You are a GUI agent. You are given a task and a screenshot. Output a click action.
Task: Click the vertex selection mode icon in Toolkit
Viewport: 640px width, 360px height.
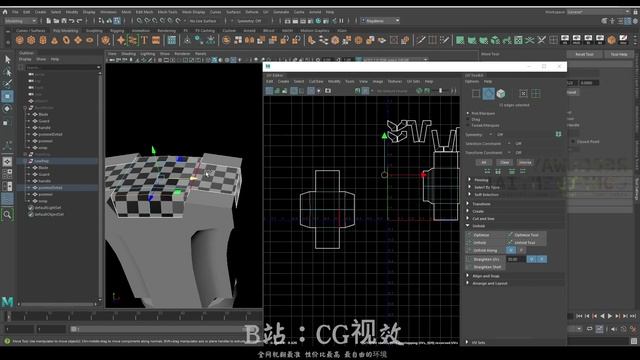tap(476, 94)
